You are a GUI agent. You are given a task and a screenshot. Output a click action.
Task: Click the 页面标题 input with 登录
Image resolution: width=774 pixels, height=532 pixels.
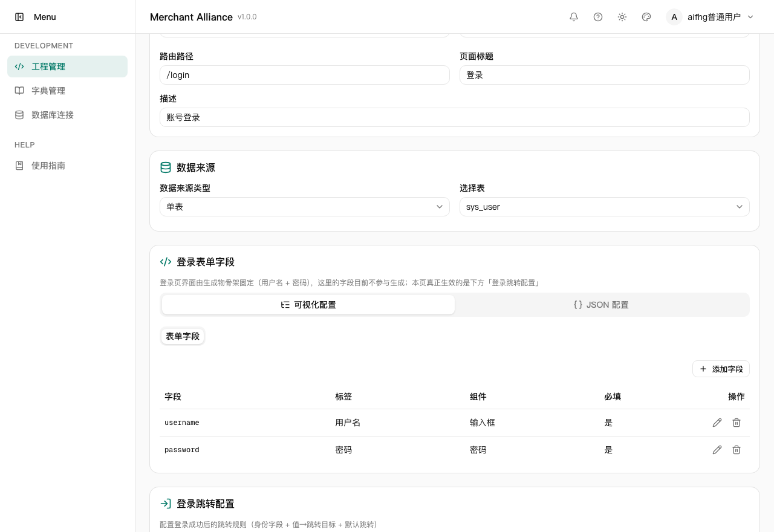tap(605, 75)
